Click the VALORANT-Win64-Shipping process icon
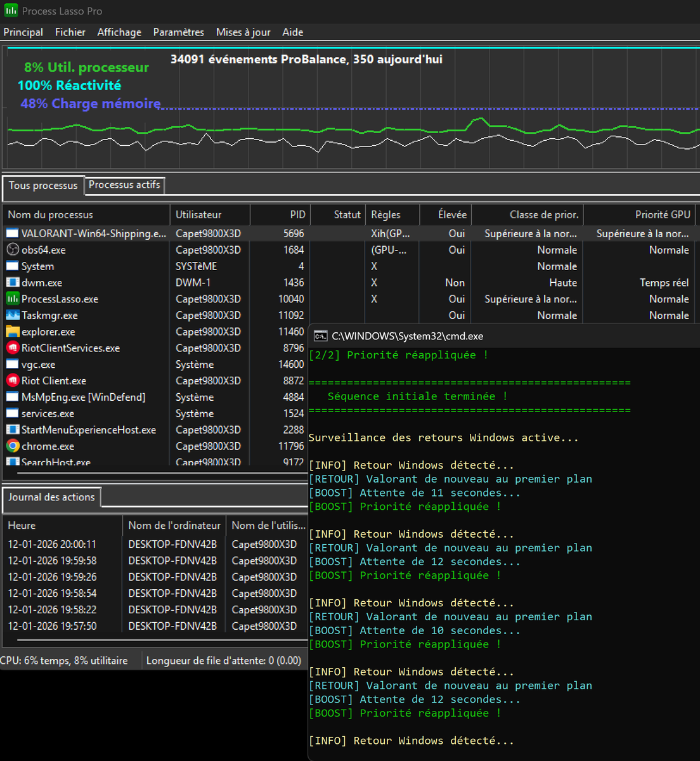Viewport: 700px width, 761px height. click(12, 233)
